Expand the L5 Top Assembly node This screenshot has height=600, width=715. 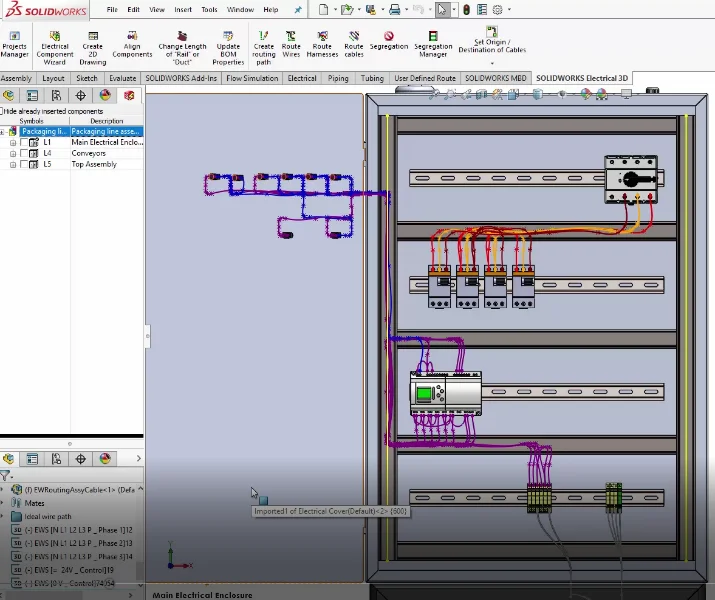[13, 164]
